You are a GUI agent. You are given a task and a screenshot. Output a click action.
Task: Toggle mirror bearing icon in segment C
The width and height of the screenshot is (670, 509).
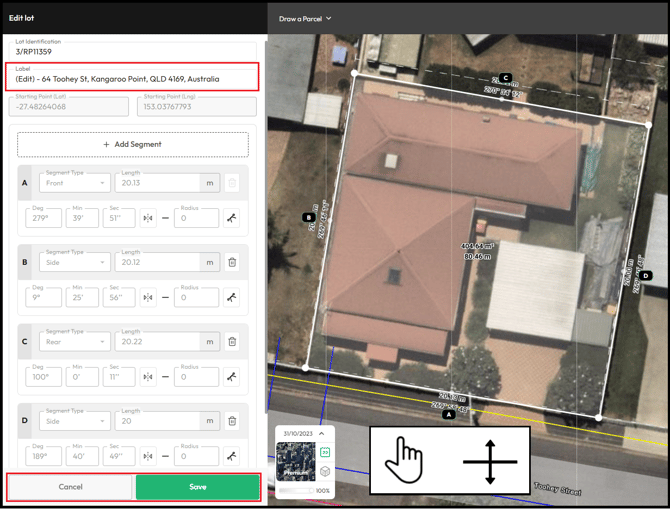click(148, 377)
